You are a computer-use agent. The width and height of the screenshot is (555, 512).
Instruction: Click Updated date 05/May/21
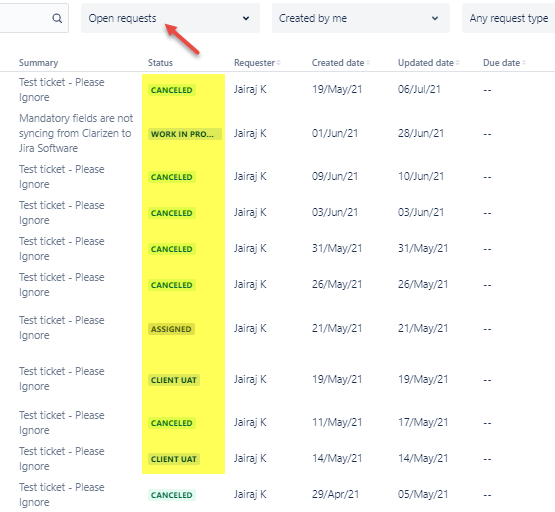(423, 494)
